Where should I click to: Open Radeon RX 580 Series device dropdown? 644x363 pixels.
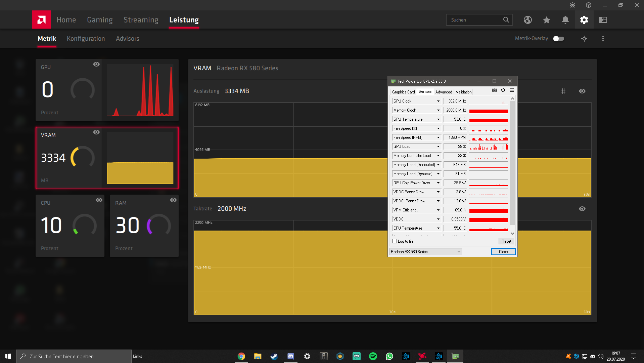pyautogui.click(x=426, y=252)
